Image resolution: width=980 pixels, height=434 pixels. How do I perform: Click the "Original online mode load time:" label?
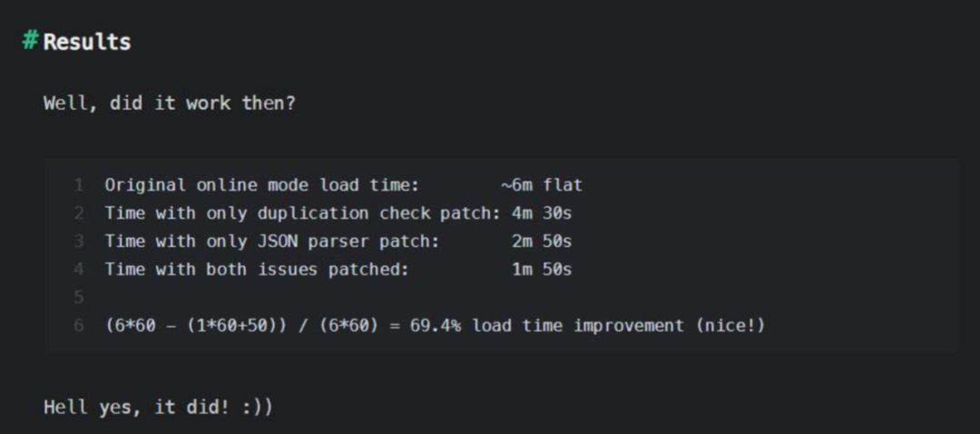(x=261, y=185)
